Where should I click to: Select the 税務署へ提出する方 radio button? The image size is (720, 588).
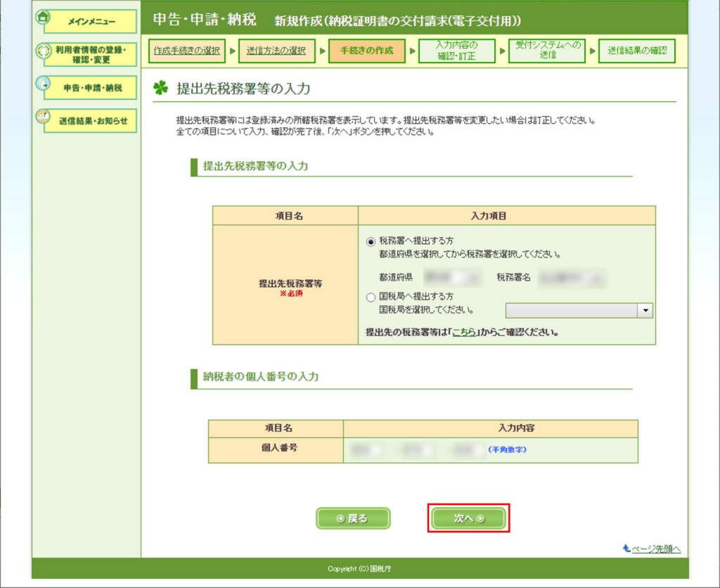click(371, 241)
